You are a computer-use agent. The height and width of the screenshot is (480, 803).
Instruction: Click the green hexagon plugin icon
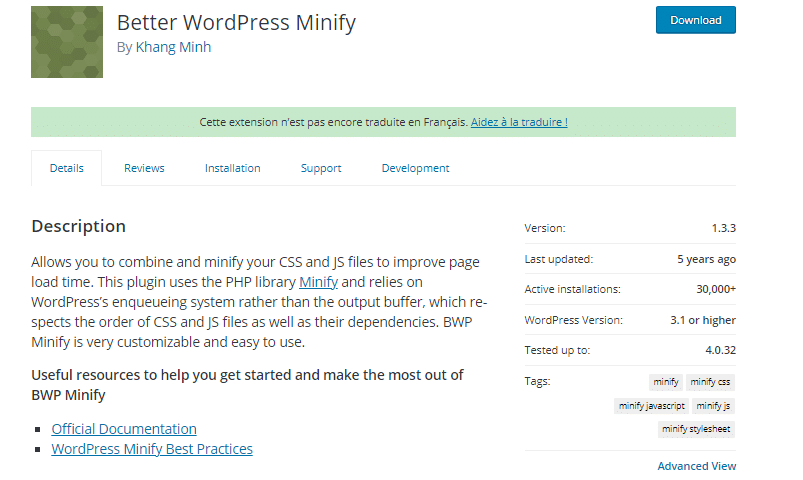[x=67, y=42]
